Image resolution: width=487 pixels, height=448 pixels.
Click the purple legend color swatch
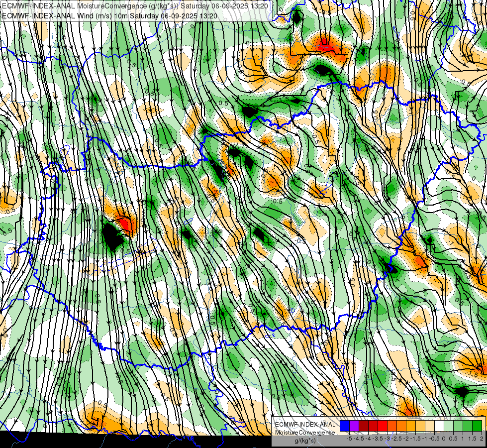click(x=354, y=426)
